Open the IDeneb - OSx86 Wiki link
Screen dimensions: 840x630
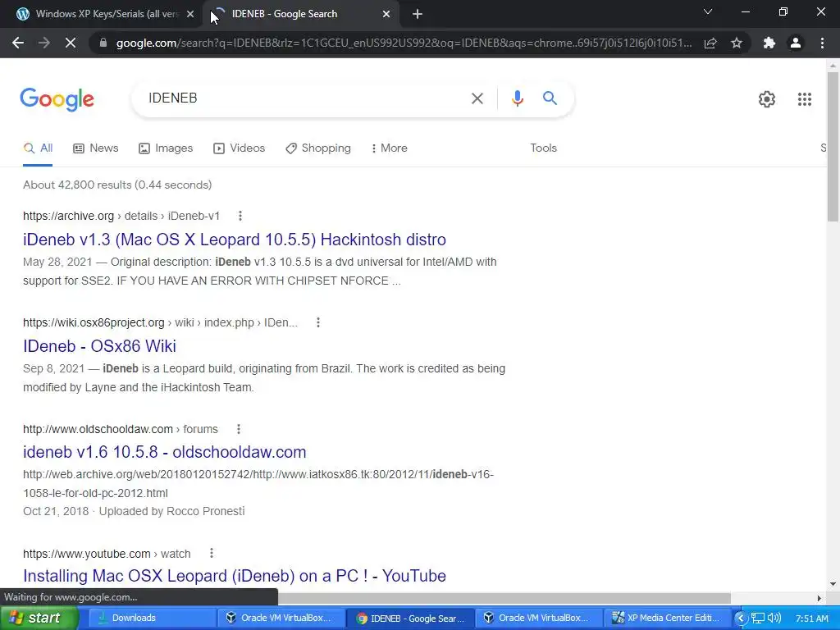click(x=99, y=346)
